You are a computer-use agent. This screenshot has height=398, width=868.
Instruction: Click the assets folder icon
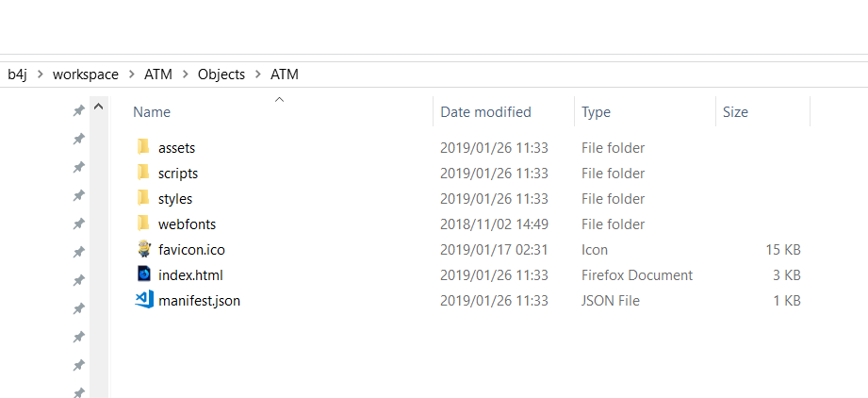[143, 147]
